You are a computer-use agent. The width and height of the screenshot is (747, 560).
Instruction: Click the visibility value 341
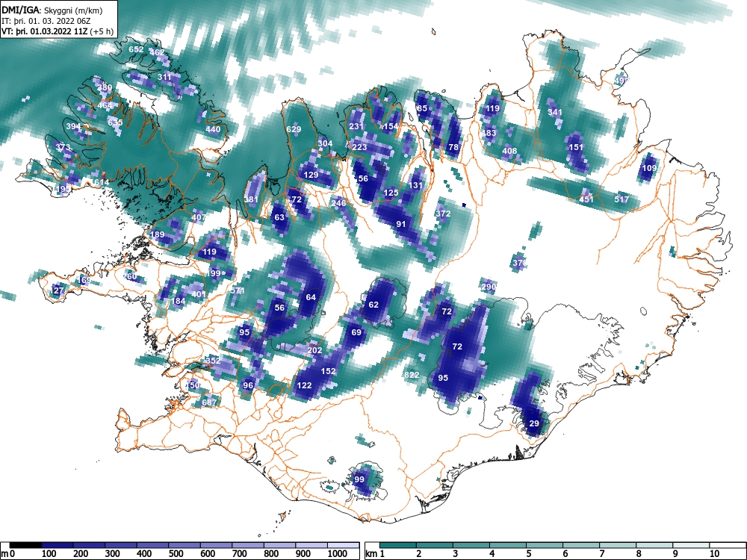[x=555, y=113]
